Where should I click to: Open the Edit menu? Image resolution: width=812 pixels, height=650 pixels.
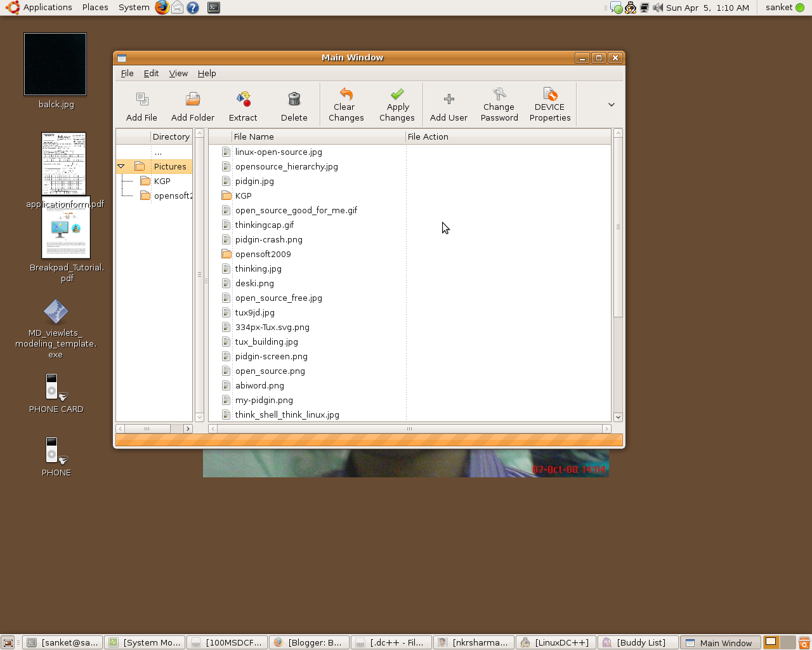click(151, 74)
